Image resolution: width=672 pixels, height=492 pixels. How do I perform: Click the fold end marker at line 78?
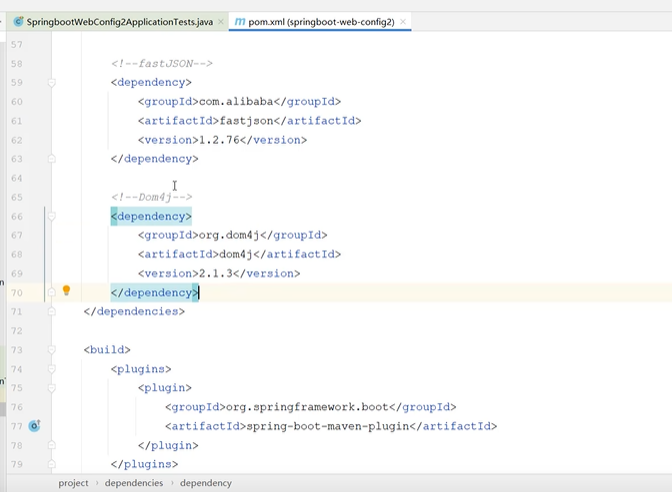(51, 445)
